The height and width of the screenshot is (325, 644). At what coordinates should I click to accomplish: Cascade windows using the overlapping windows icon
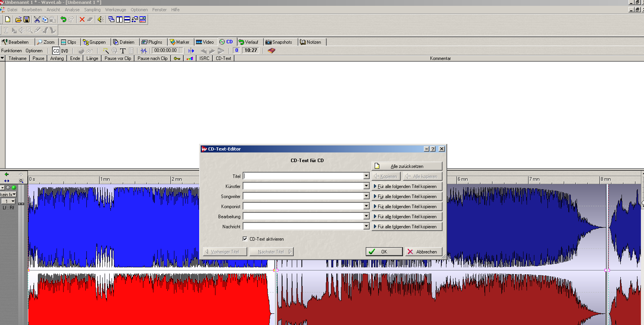click(111, 19)
